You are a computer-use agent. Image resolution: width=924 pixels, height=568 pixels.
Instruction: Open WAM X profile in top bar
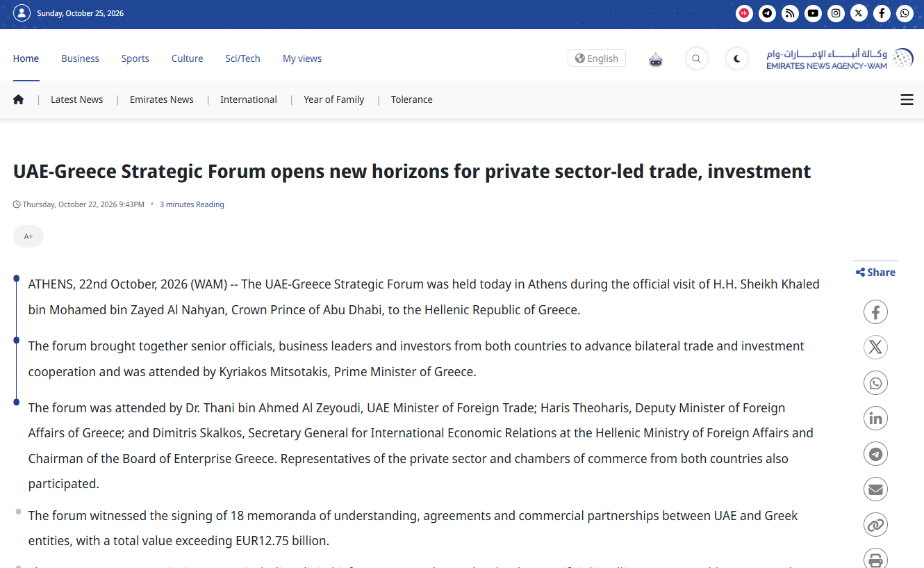[x=859, y=13]
